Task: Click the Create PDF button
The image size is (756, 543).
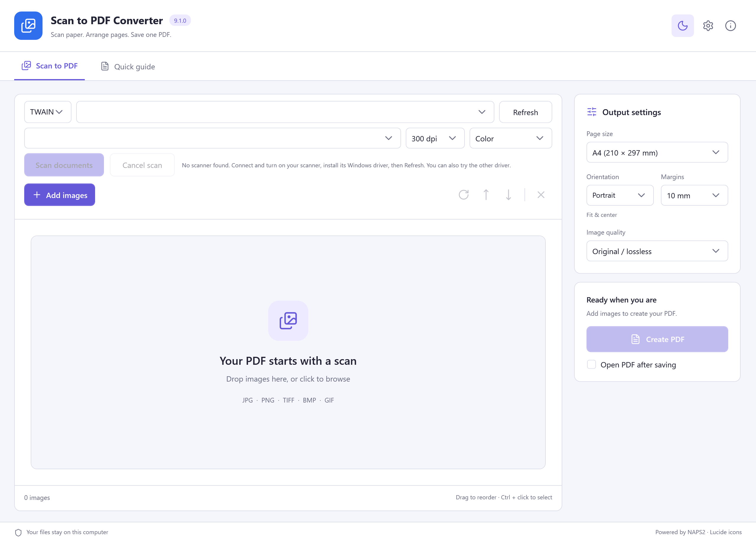Action: [x=657, y=339]
